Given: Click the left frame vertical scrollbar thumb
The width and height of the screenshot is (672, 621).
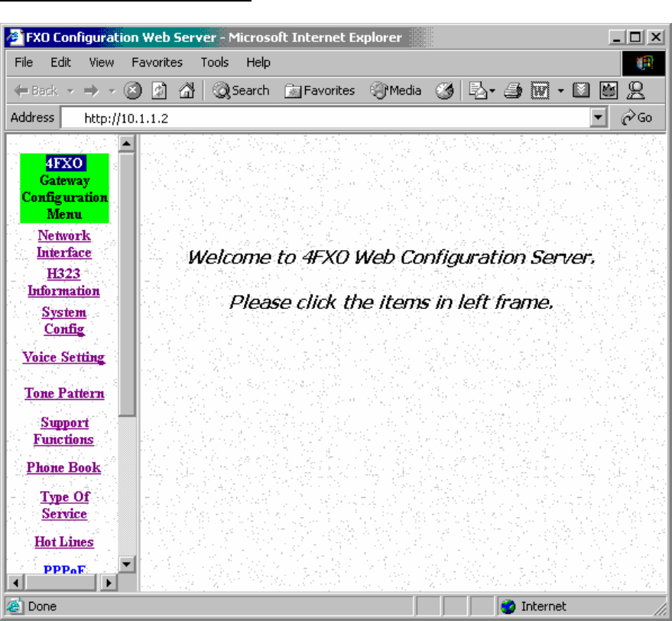Looking at the screenshot, I should pyautogui.click(x=127, y=283).
